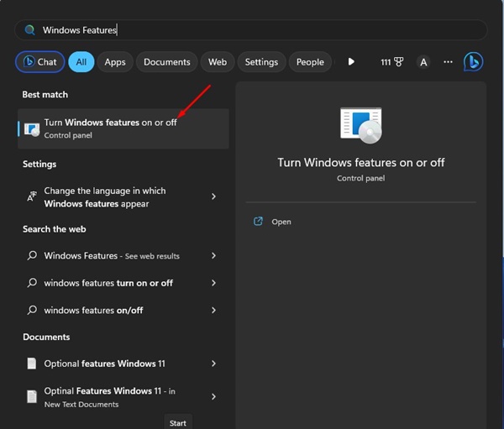
Task: Click the Open link icon in the right panel
Action: coord(258,222)
